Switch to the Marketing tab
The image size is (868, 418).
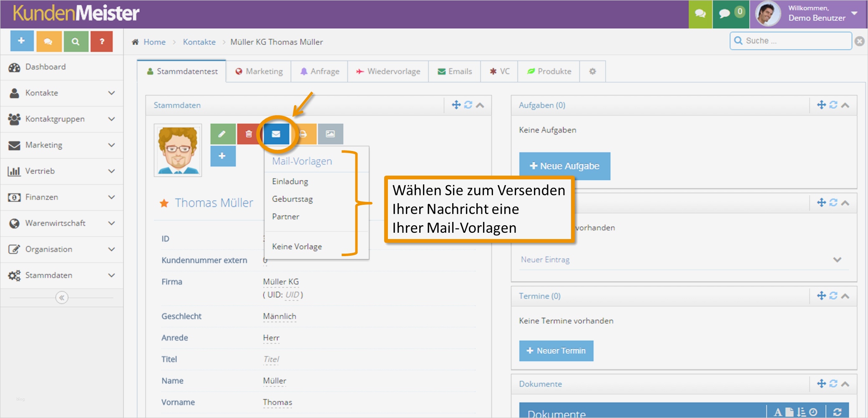(259, 71)
